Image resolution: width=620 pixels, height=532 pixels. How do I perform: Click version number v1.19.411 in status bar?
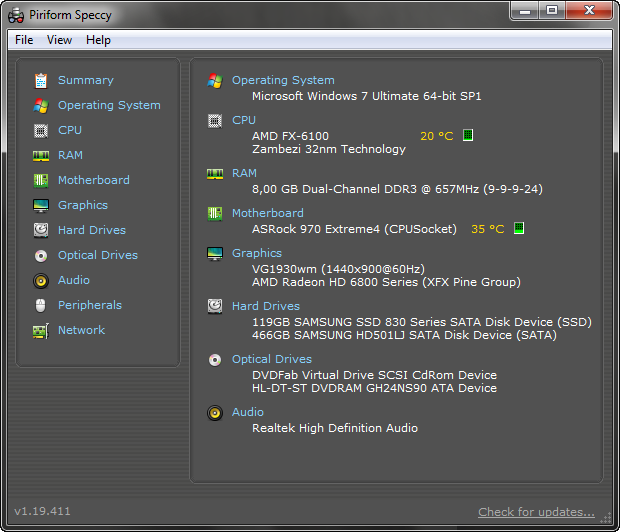[x=42, y=511]
